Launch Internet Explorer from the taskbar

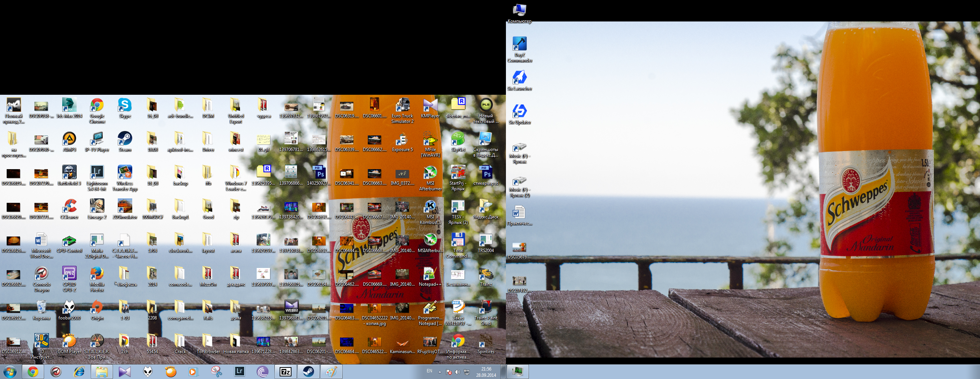(79, 372)
